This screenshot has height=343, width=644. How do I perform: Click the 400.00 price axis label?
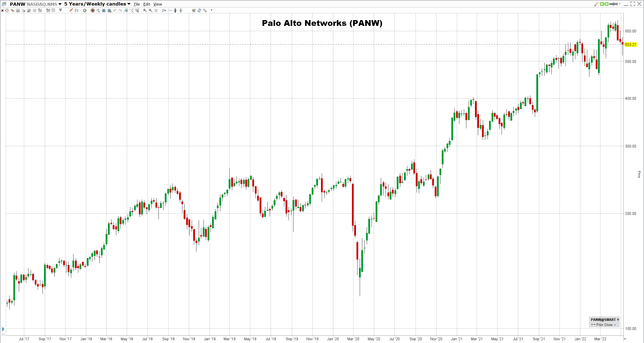pyautogui.click(x=630, y=99)
